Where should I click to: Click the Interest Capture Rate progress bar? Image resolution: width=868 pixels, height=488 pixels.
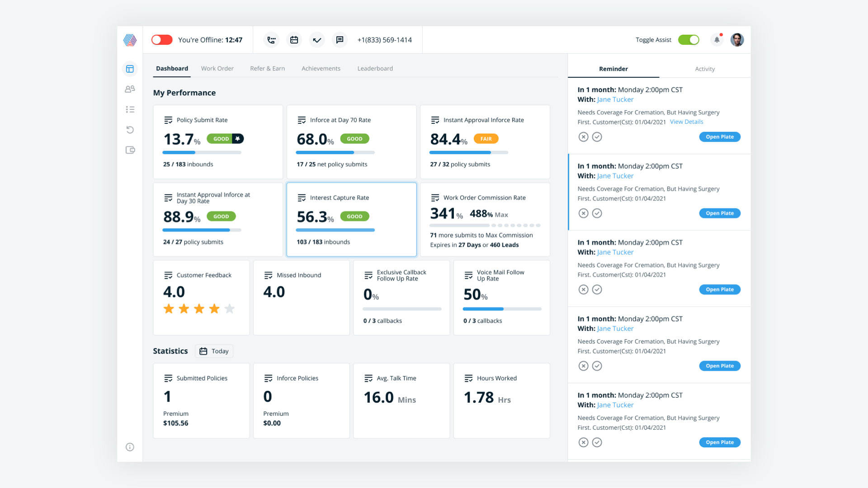[335, 230]
